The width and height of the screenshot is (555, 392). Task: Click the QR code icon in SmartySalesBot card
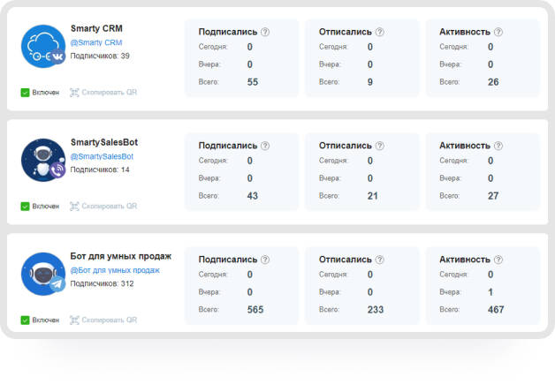tap(74, 207)
